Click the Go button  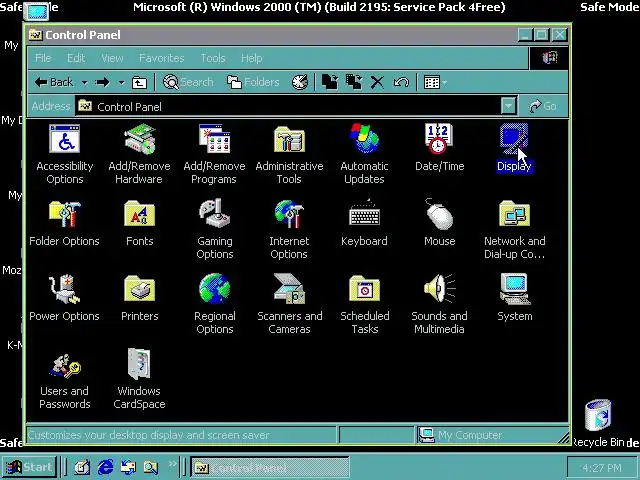coord(543,107)
